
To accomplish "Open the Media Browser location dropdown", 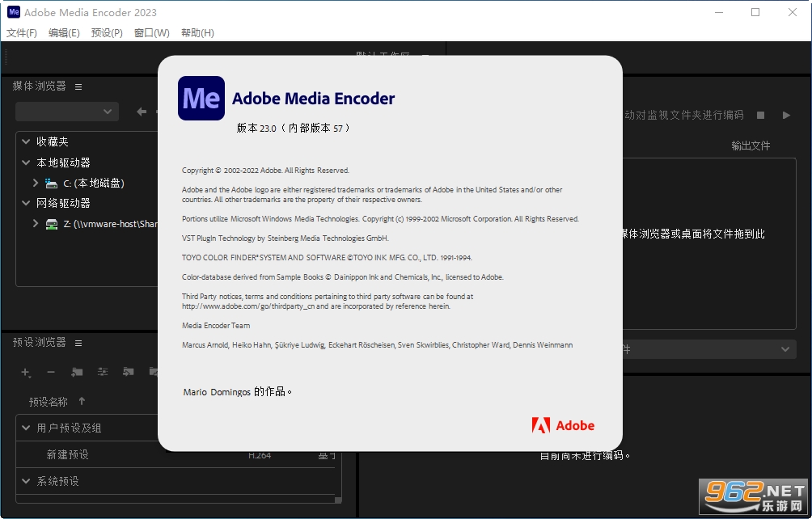I will (x=67, y=112).
